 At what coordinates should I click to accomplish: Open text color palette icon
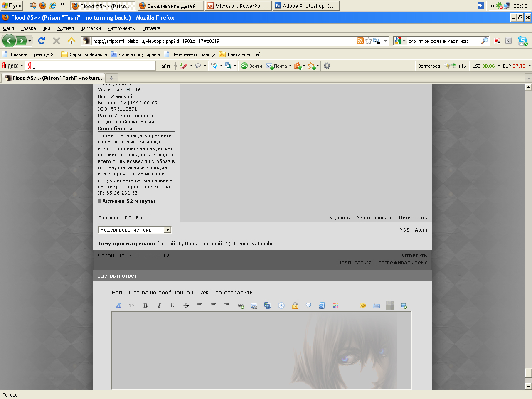pyautogui.click(x=335, y=305)
